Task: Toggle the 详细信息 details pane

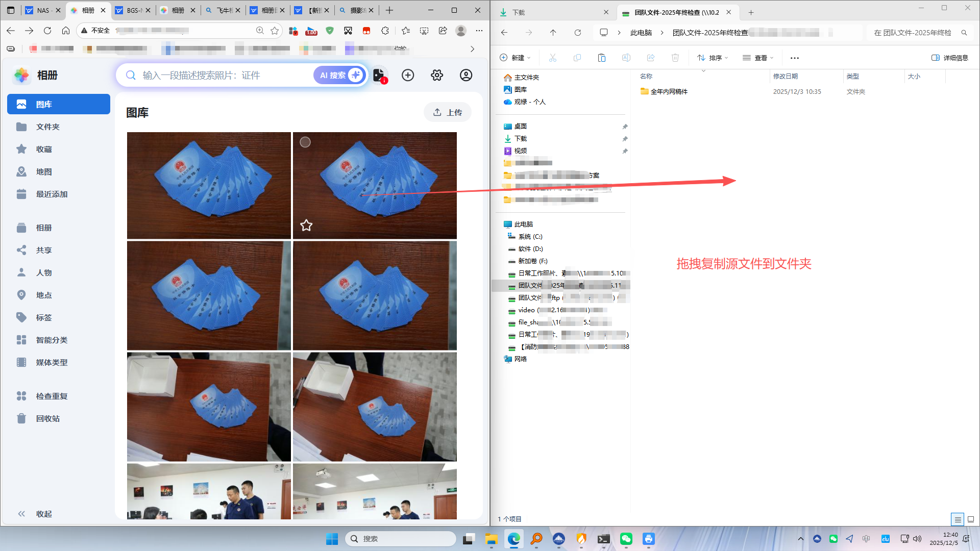Action: point(950,58)
